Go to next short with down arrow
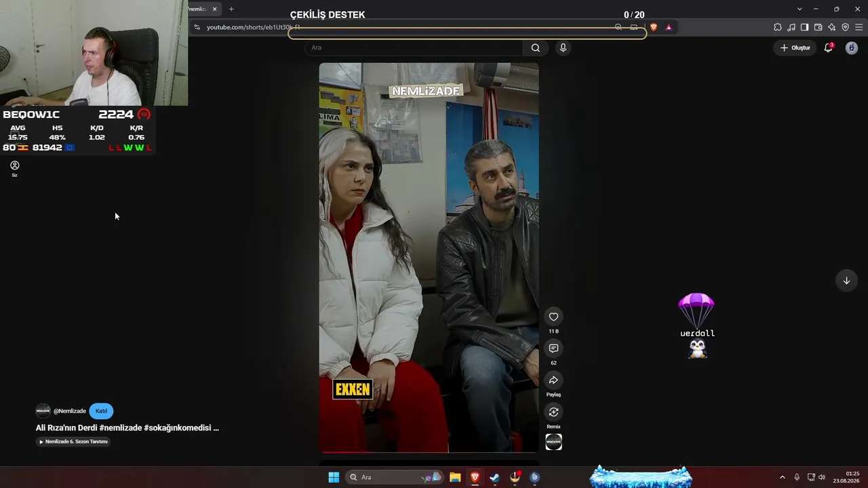 pos(846,281)
